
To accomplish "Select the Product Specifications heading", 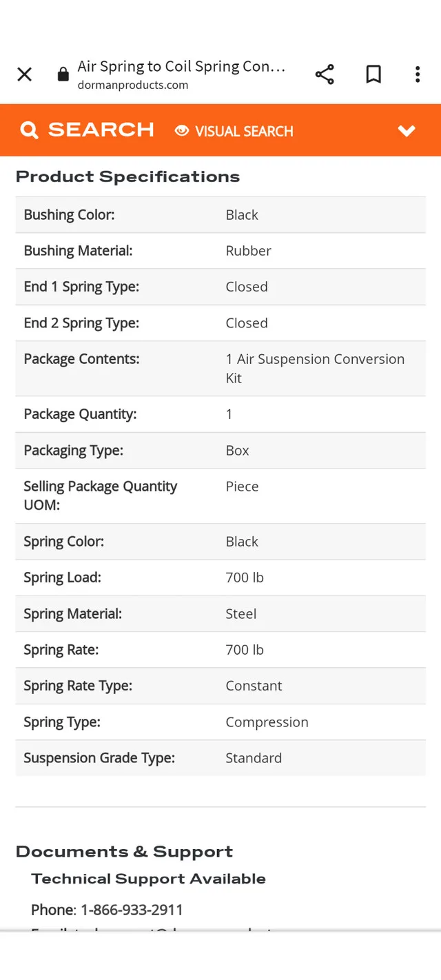I will (x=127, y=176).
